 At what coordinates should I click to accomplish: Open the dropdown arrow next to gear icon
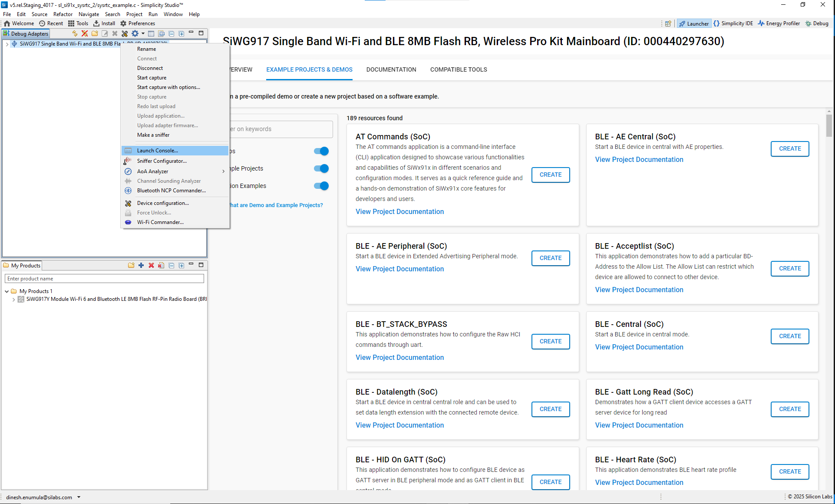pyautogui.click(x=143, y=33)
